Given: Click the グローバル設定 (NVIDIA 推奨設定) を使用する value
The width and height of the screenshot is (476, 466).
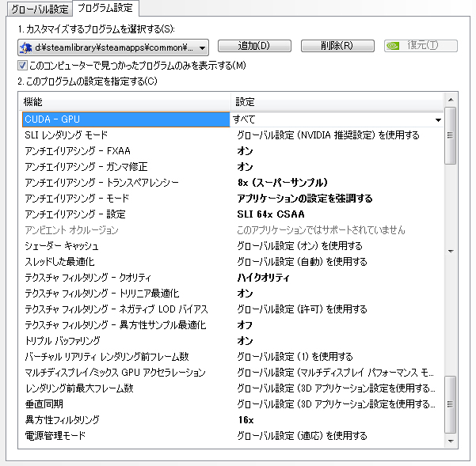Looking at the screenshot, I should [328, 135].
